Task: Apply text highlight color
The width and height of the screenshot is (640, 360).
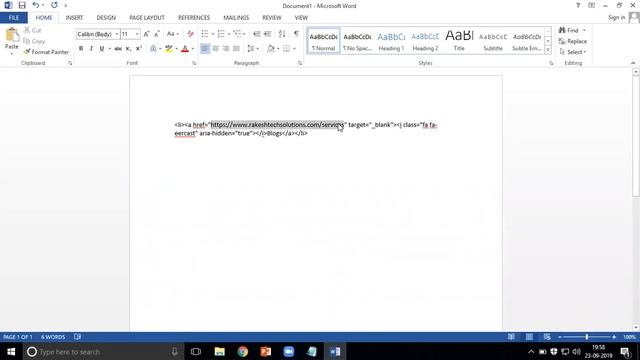Action: (x=169, y=49)
